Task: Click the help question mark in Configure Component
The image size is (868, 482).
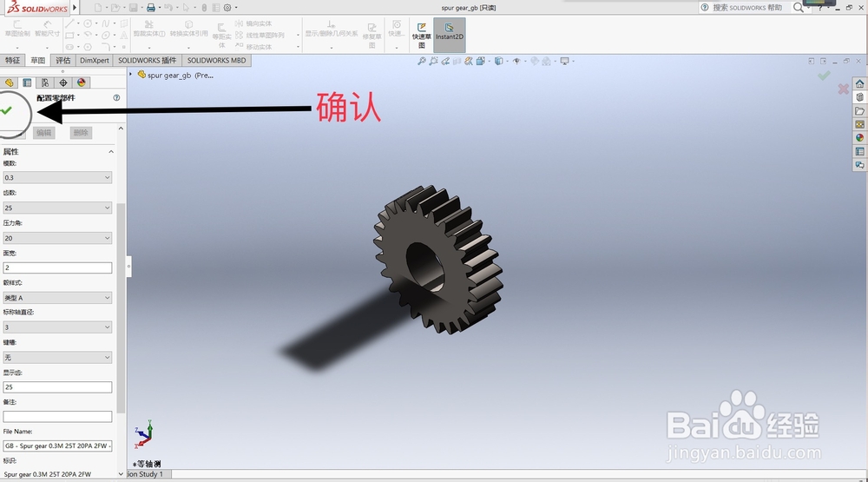Action: pyautogui.click(x=116, y=97)
